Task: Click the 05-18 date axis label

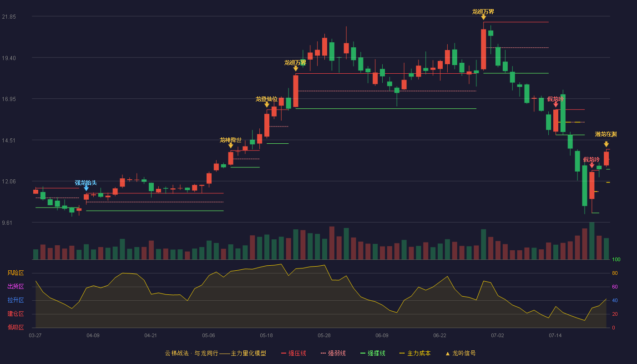Action: click(266, 335)
